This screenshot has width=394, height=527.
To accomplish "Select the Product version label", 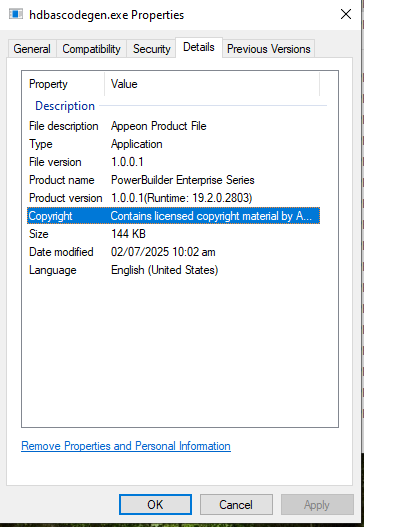I will pos(66,198).
